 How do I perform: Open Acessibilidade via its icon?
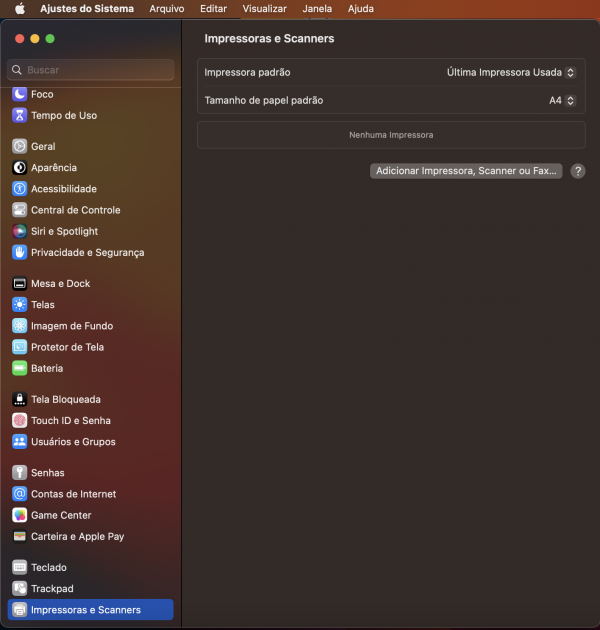[19, 189]
